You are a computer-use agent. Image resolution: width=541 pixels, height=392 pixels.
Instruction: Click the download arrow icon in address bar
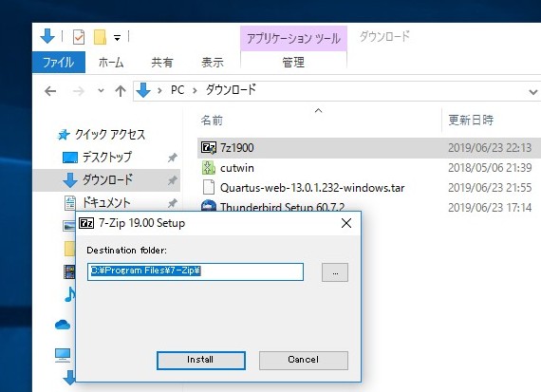click(143, 90)
